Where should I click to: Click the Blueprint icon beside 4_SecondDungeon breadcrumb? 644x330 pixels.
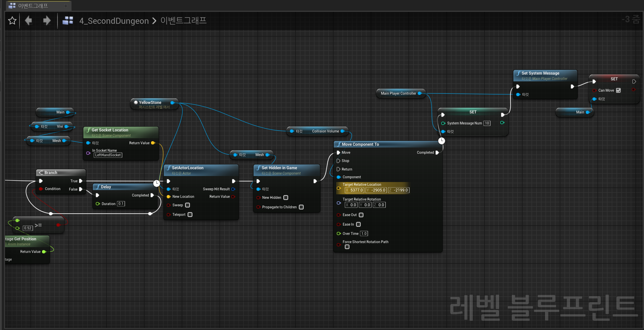tap(67, 21)
